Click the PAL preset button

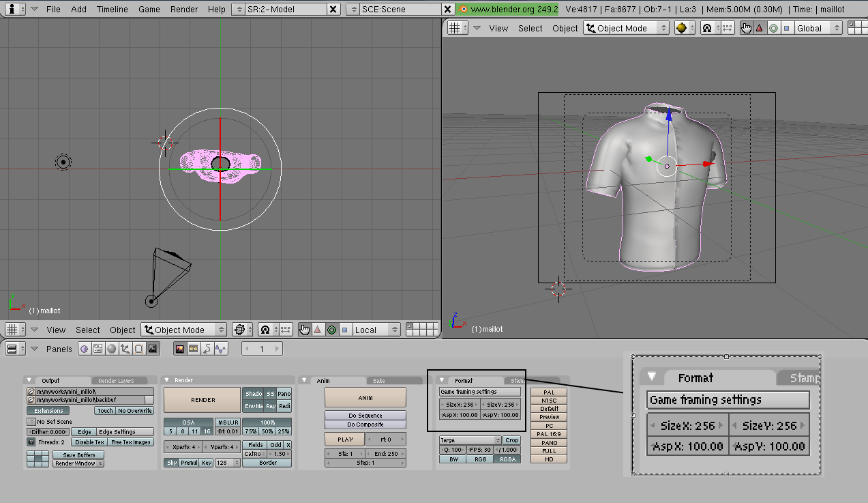click(549, 392)
